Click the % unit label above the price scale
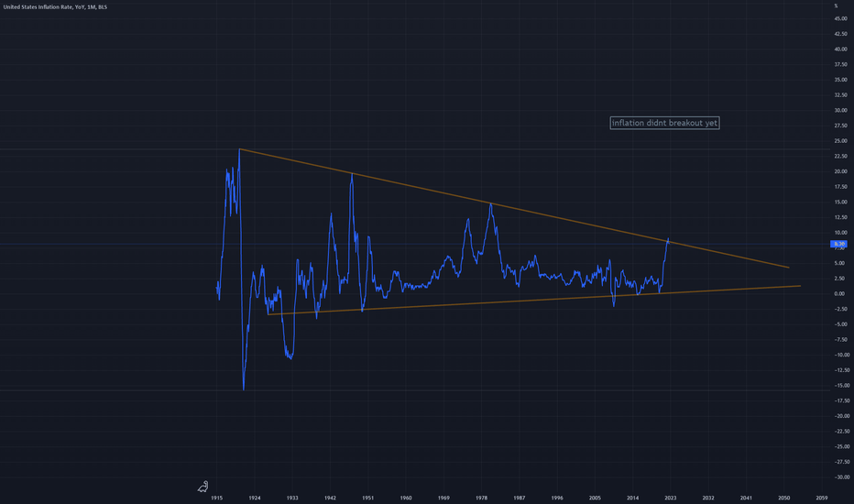The height and width of the screenshot is (504, 854). (x=836, y=5)
